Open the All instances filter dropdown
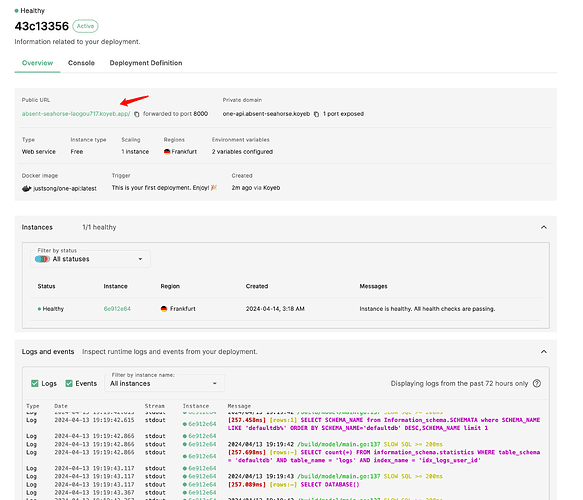Image resolution: width=583 pixels, height=500 pixels. coord(164,383)
